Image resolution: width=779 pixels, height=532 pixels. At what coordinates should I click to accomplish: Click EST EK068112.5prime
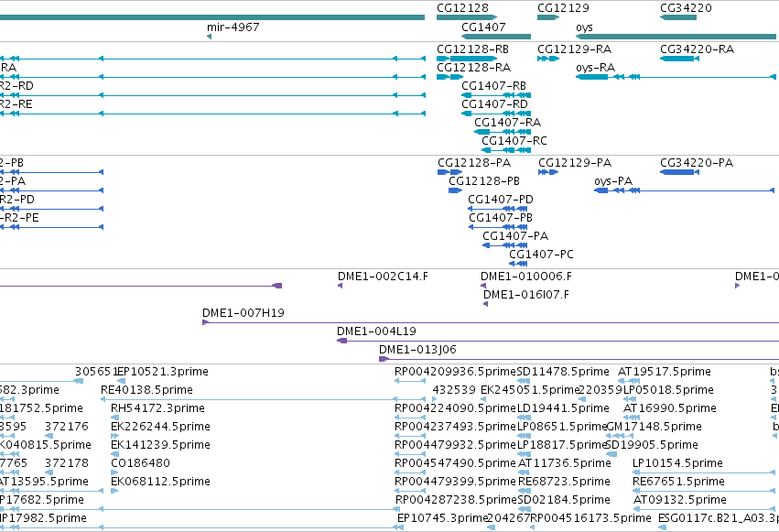click(114, 491)
